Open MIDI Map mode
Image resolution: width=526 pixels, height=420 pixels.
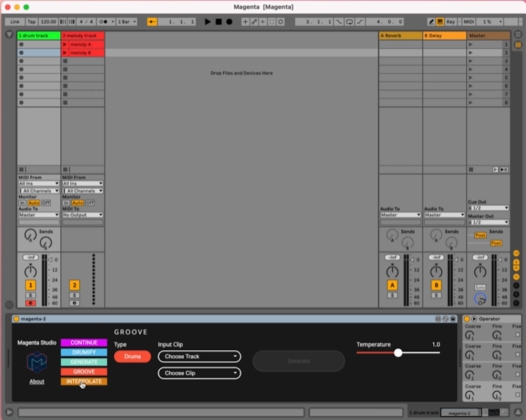469,22
